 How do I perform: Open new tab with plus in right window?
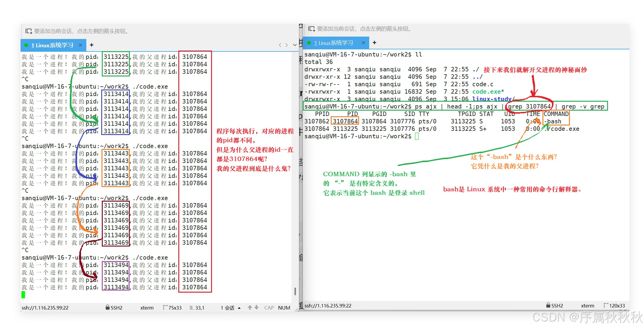click(375, 43)
